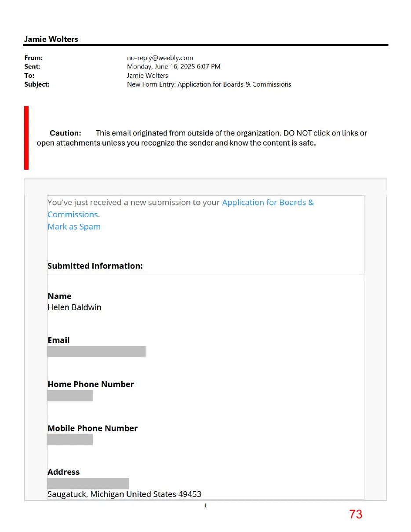The height and width of the screenshot is (532, 411).
Task: Click the red caution bar
Action: [26, 138]
